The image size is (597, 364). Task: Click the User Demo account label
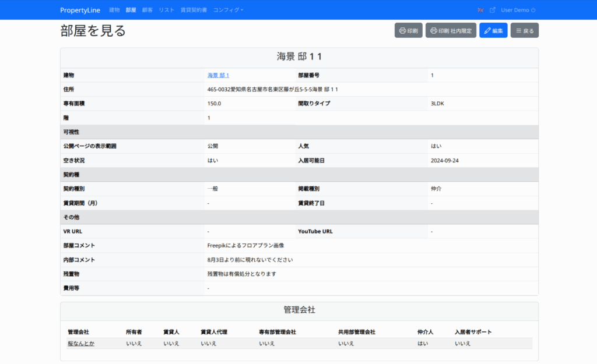514,10
